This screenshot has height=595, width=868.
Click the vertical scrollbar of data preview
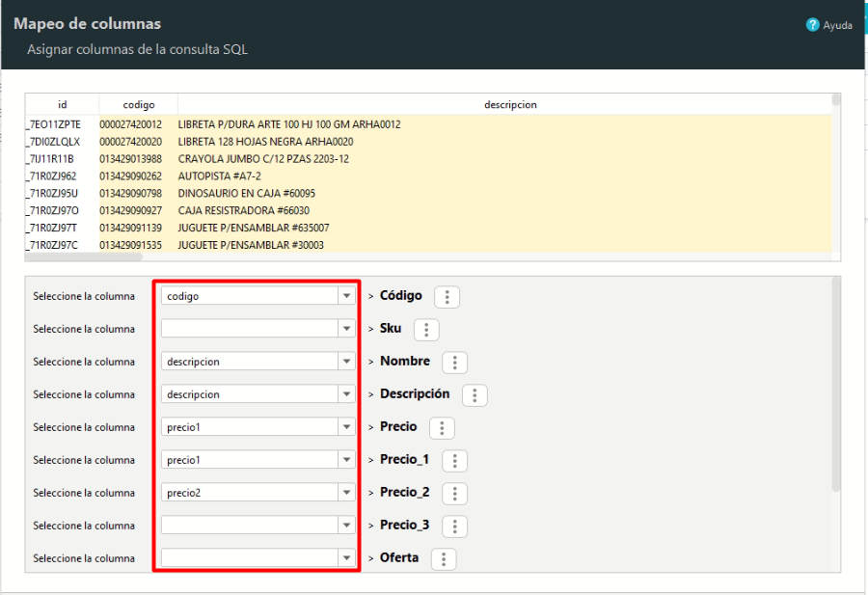point(836,100)
